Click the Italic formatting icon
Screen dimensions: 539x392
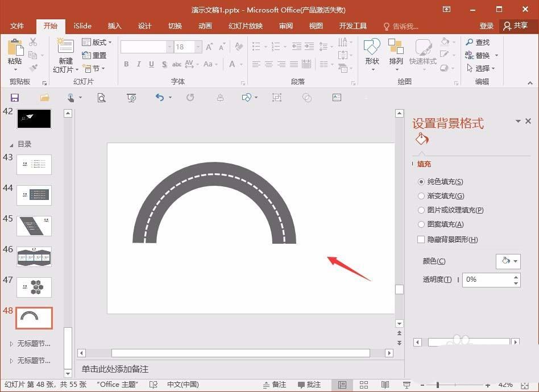point(139,64)
